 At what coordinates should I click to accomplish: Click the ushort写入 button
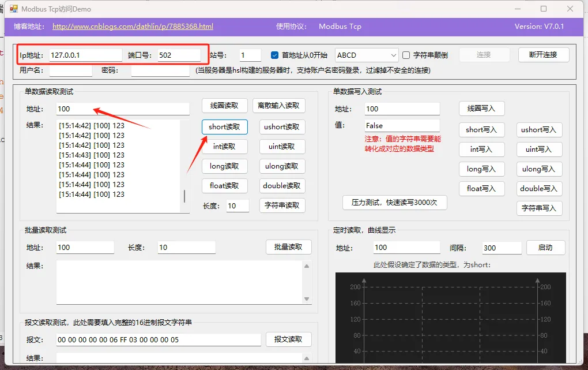point(539,130)
